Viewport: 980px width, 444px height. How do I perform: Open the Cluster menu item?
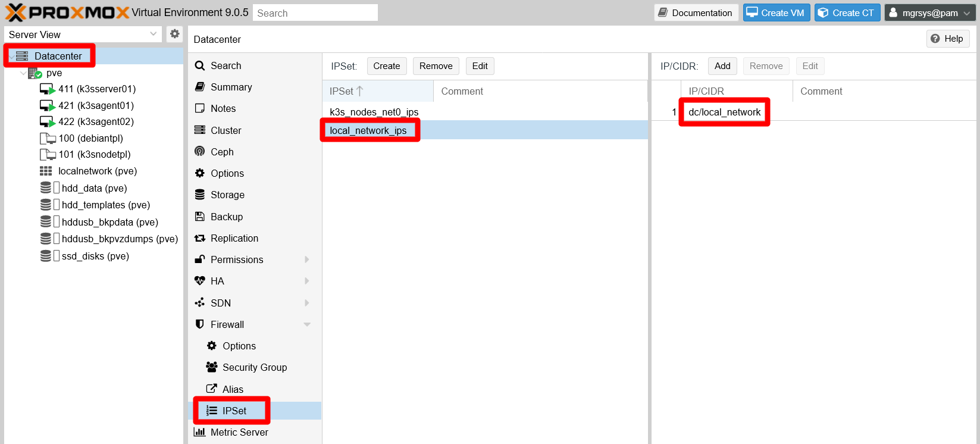(x=255, y=130)
